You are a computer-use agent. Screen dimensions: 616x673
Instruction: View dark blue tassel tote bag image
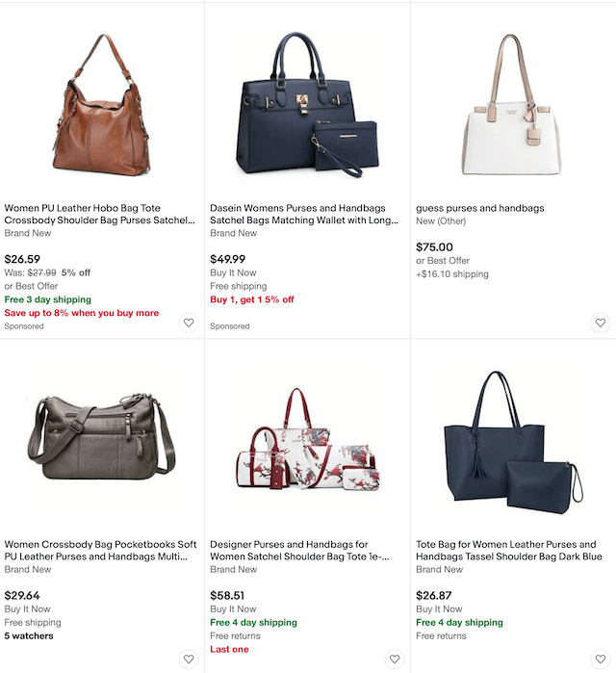[x=513, y=442]
